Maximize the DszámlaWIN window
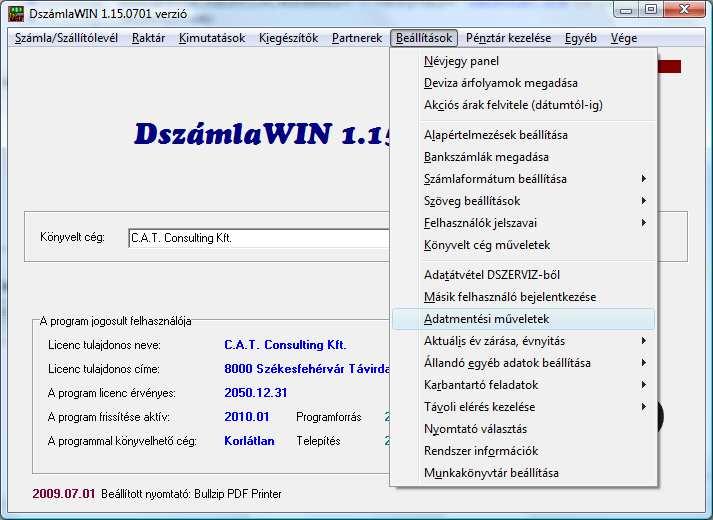 (x=651, y=10)
